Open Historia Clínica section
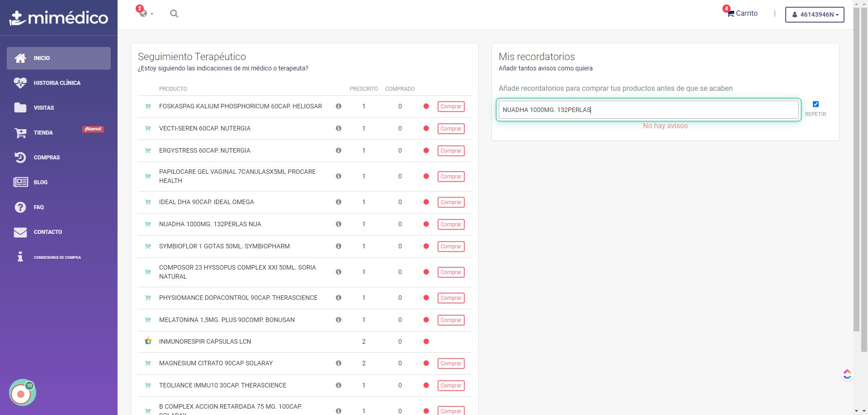Image resolution: width=868 pixels, height=415 pixels. point(59,83)
